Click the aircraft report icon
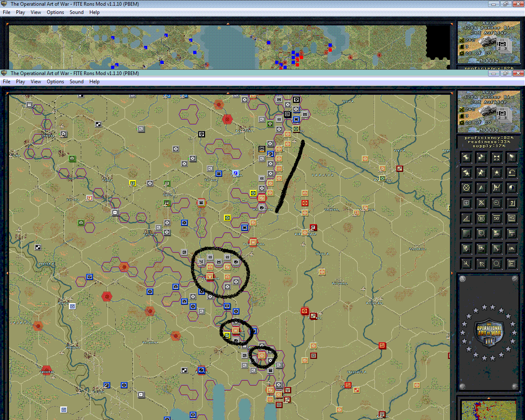Viewport: 525px width, 420px height. 512,233
